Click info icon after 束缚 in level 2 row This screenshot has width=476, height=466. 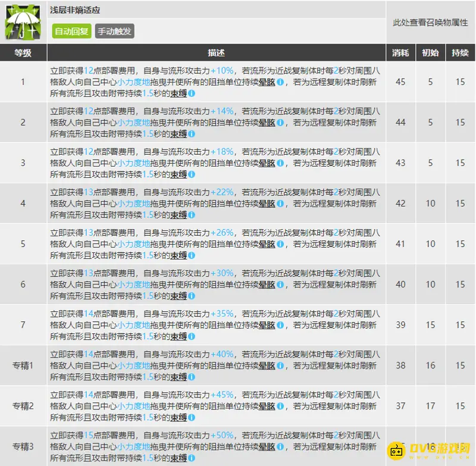coord(192,134)
